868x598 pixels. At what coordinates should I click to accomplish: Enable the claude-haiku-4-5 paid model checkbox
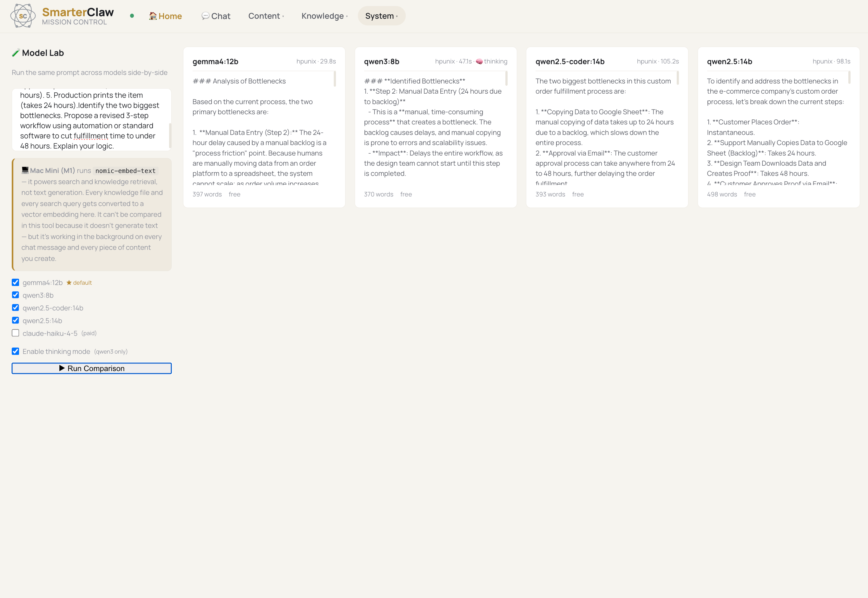tap(15, 333)
